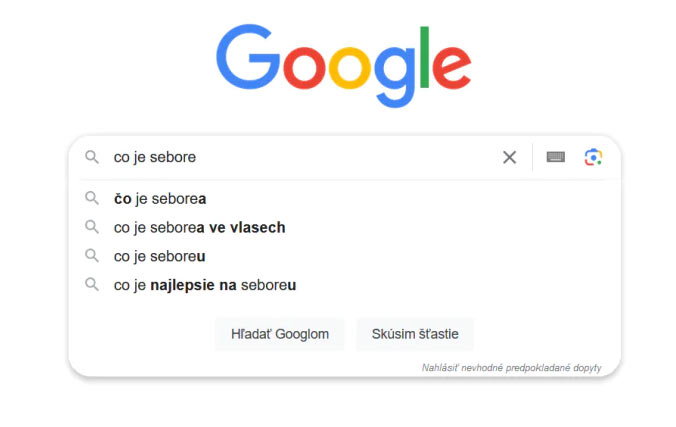
Task: Click magnifier icon beside "seborea ve vlasech" suggestion
Action: (x=92, y=227)
